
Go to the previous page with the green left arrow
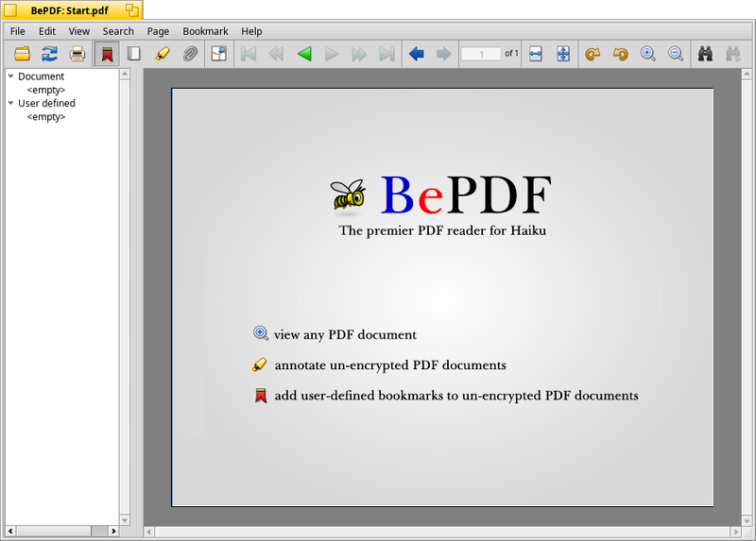[304, 54]
